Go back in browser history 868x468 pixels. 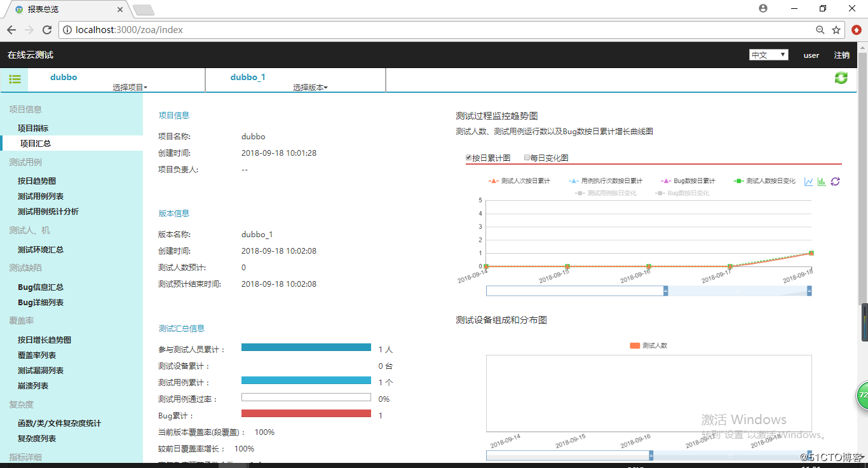pyautogui.click(x=11, y=30)
